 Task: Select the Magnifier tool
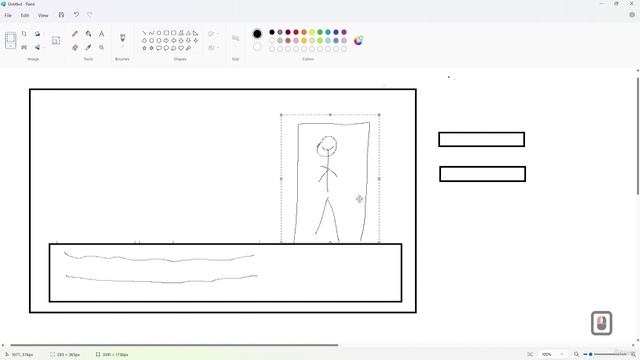[x=101, y=47]
